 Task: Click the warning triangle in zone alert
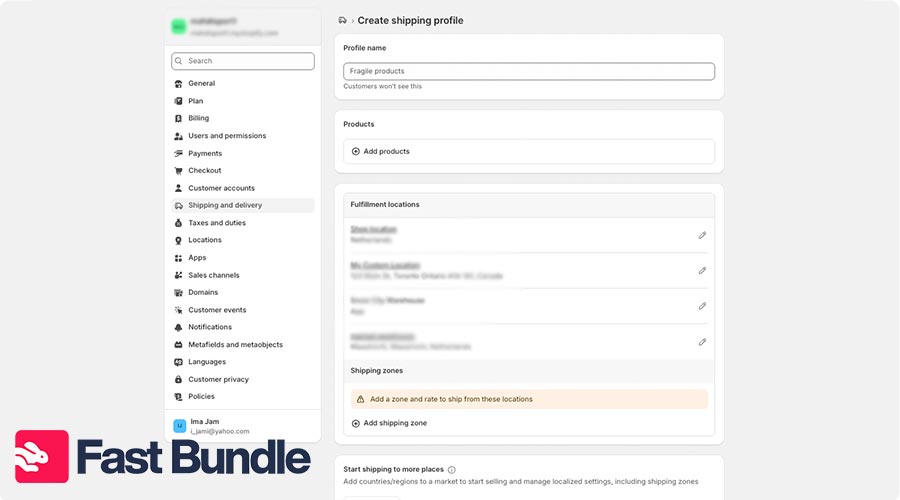(360, 399)
